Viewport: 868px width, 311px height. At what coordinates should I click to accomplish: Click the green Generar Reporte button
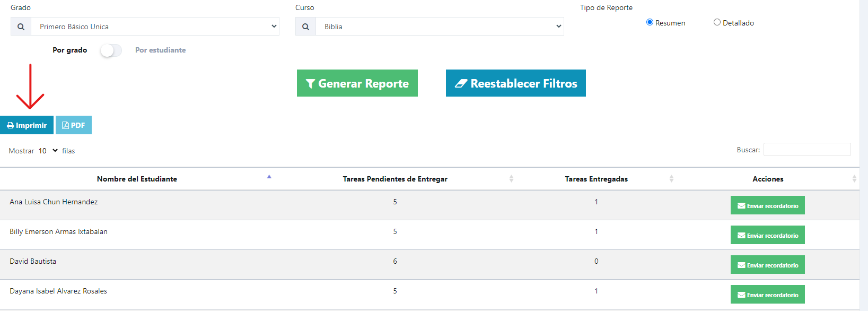(357, 83)
